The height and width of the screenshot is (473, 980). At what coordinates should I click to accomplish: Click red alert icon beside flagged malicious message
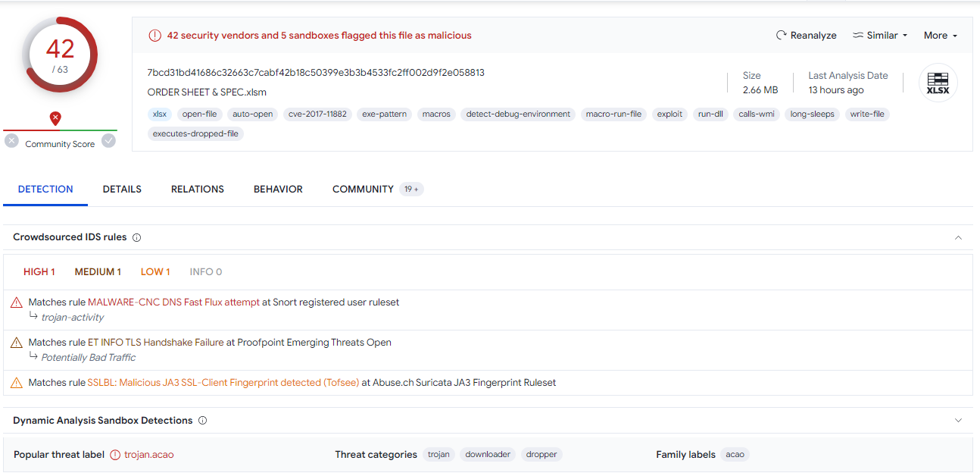coord(154,36)
